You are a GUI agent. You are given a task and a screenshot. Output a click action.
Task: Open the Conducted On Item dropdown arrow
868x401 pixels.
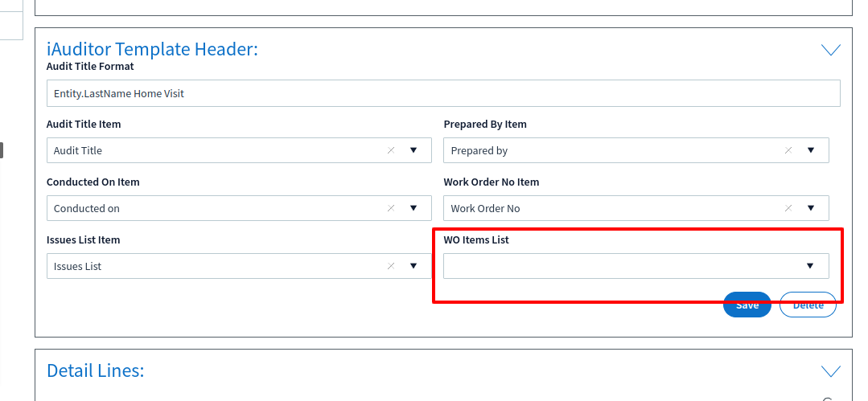[413, 208]
